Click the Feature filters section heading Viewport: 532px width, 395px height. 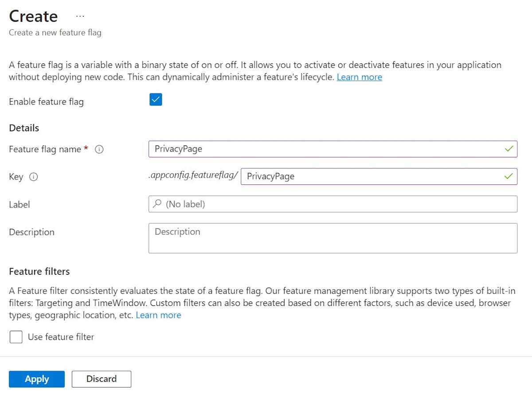pos(39,271)
